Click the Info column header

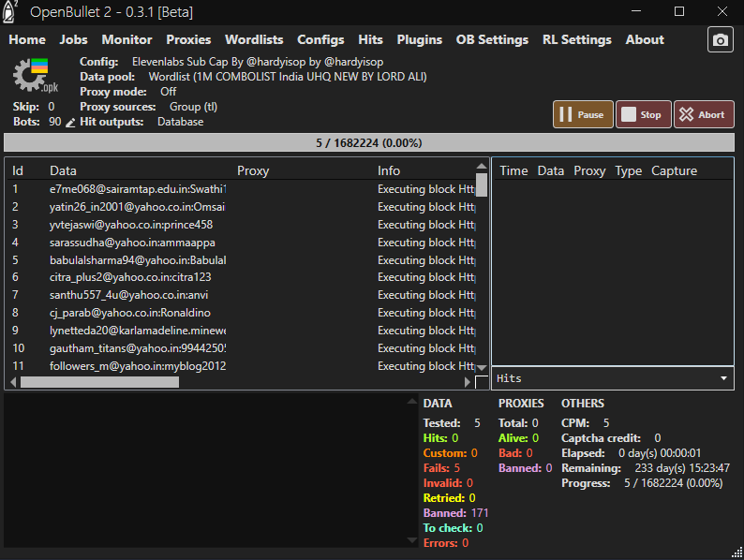click(389, 170)
